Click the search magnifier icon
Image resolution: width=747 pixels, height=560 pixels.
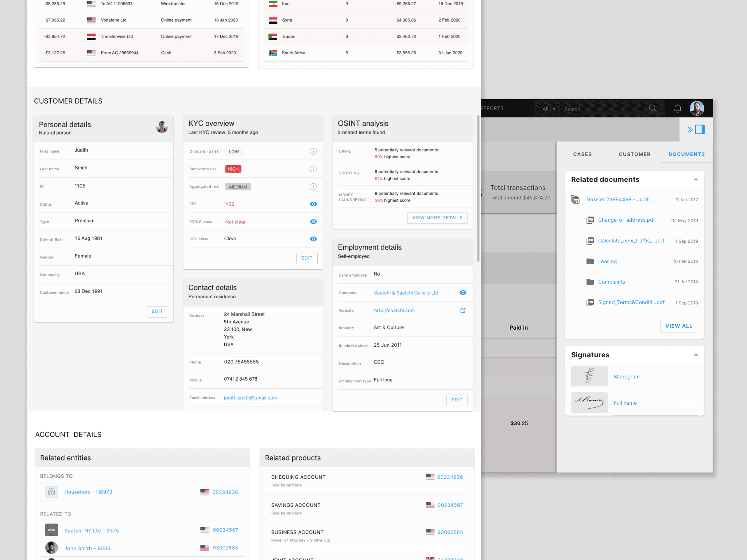tap(653, 109)
